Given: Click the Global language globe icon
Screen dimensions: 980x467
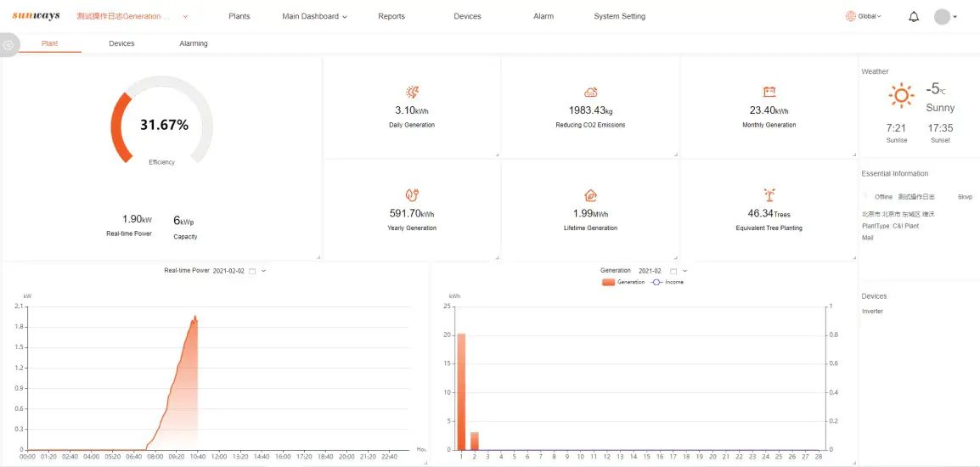Looking at the screenshot, I should (850, 16).
